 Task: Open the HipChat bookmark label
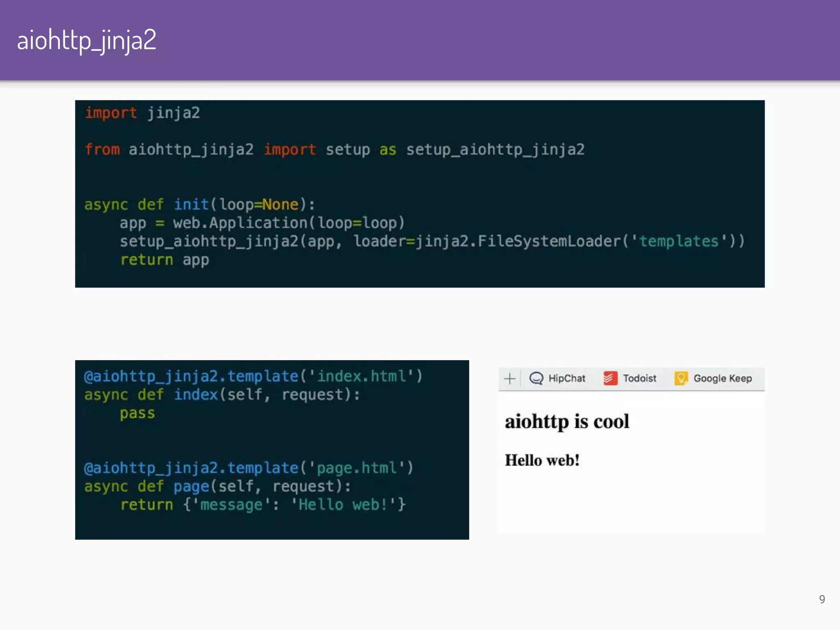coord(567,378)
